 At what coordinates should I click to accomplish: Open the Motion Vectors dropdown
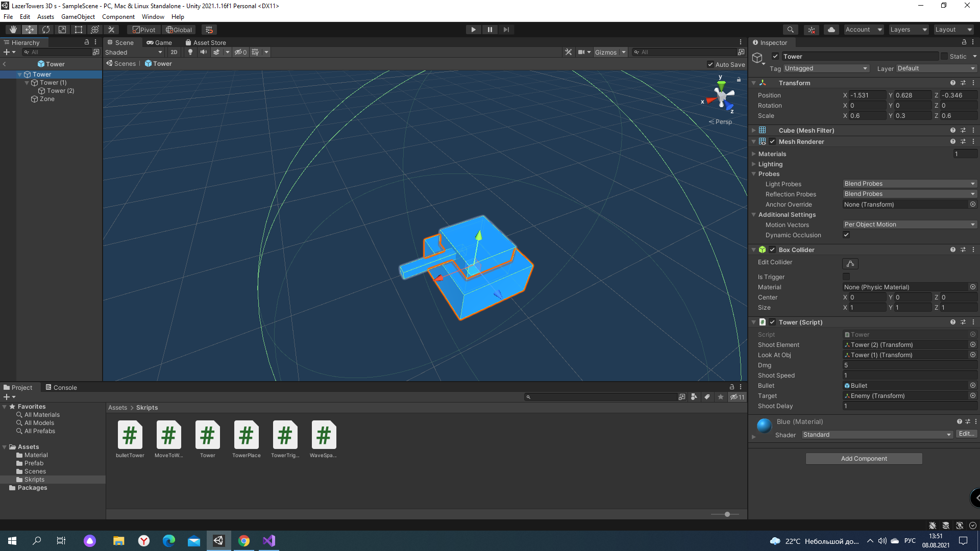(910, 224)
